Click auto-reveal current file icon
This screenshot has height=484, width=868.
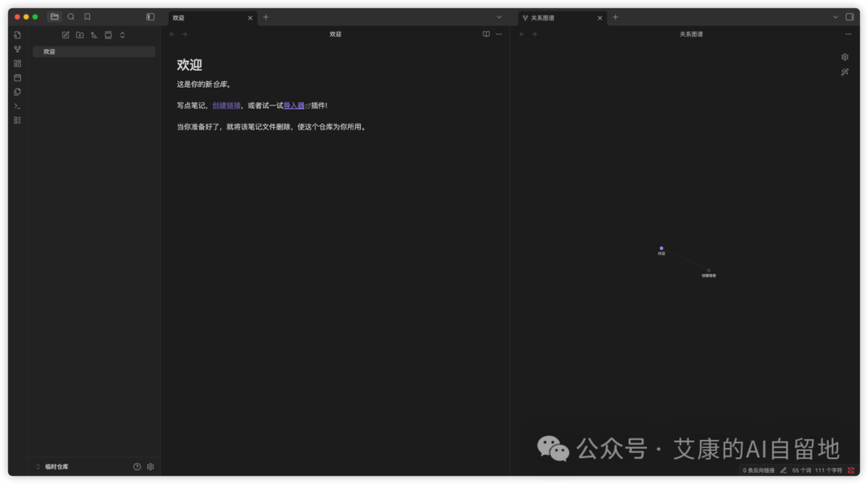pos(108,35)
